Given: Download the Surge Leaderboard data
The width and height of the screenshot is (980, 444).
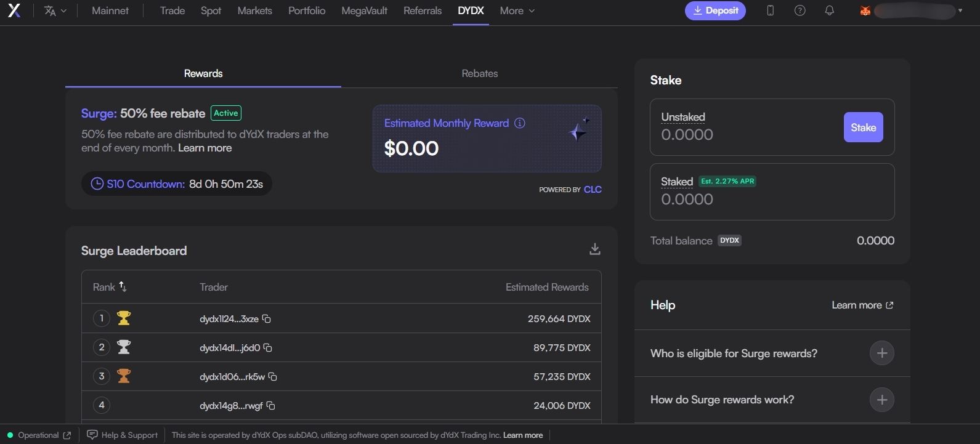Looking at the screenshot, I should tap(594, 249).
